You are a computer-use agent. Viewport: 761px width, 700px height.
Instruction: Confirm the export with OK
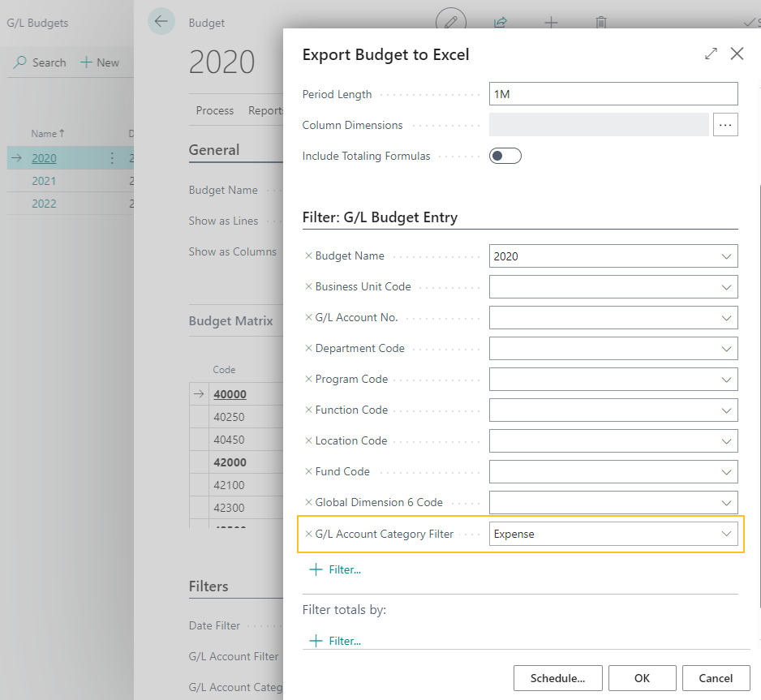[642, 678]
